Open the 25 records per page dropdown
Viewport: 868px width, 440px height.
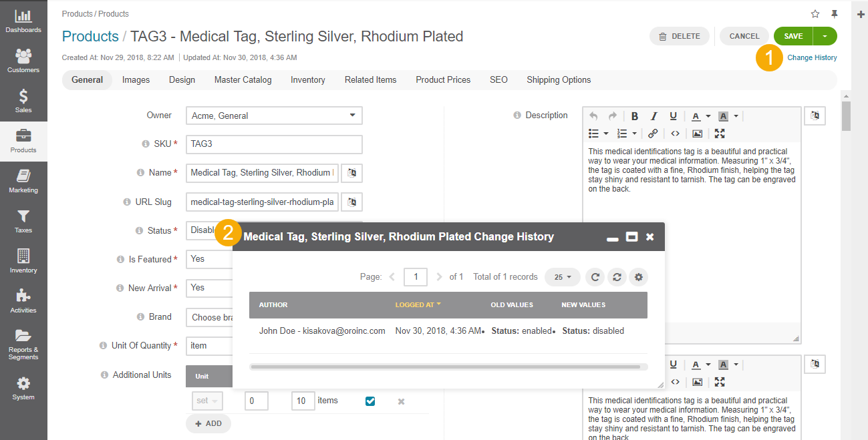click(563, 277)
